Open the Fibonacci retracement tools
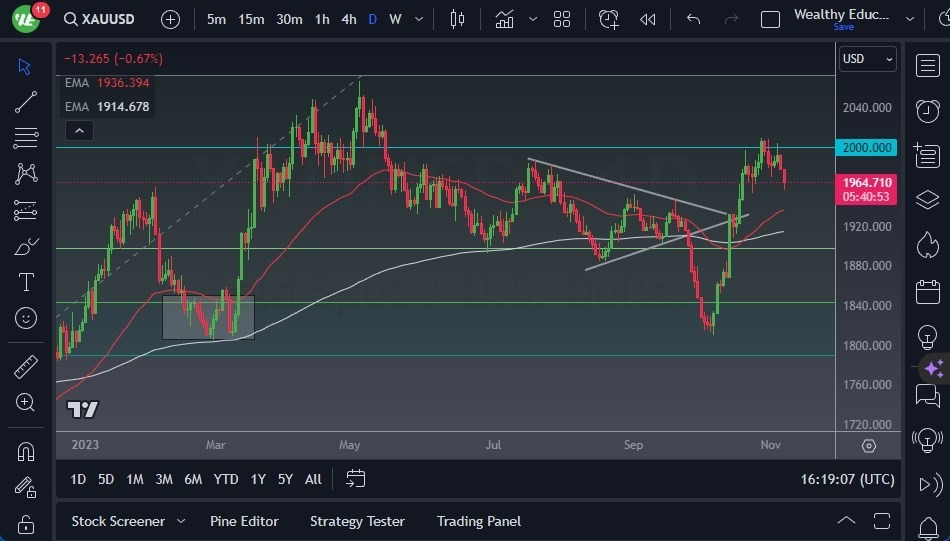 [x=25, y=138]
